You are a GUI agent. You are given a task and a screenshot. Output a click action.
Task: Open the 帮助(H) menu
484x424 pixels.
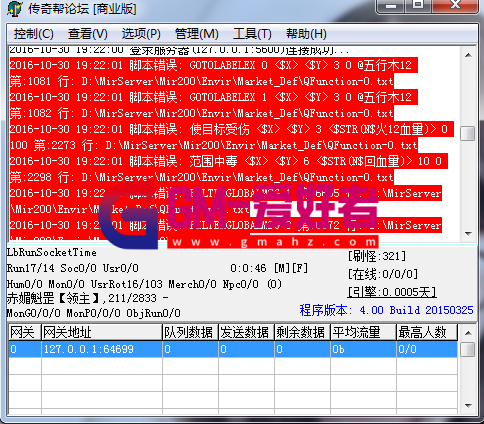pos(306,34)
